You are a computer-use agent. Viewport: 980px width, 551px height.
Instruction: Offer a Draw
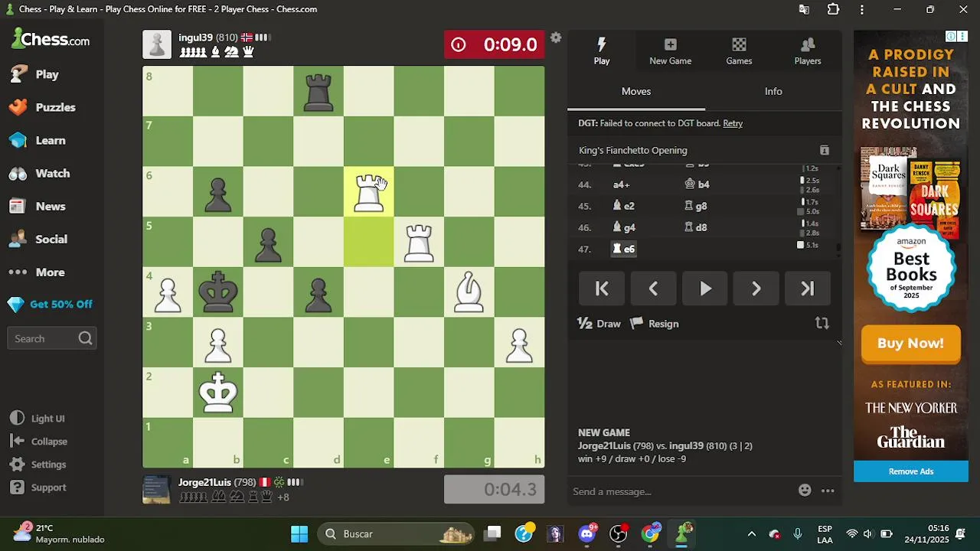[x=599, y=324]
